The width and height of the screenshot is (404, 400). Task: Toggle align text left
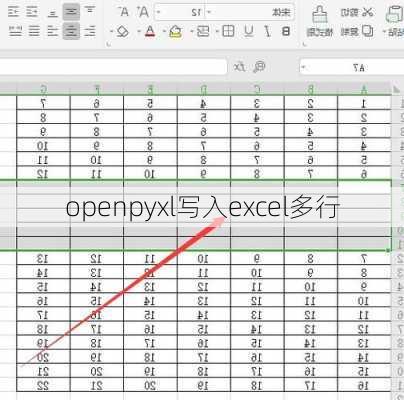(89, 31)
